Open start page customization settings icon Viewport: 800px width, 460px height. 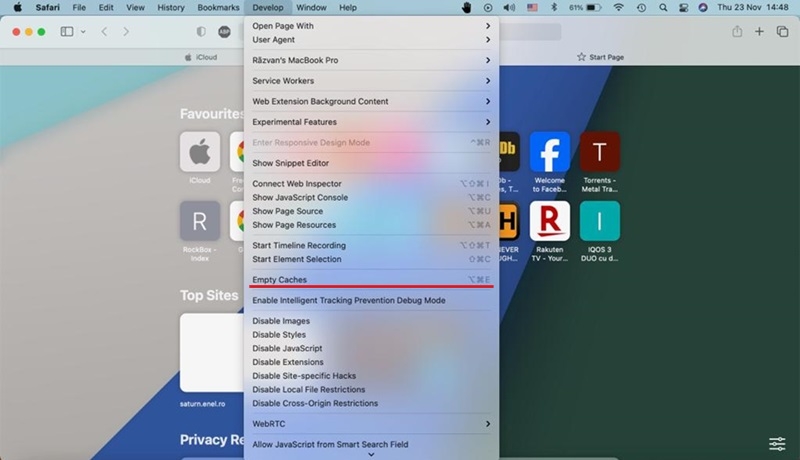click(777, 443)
